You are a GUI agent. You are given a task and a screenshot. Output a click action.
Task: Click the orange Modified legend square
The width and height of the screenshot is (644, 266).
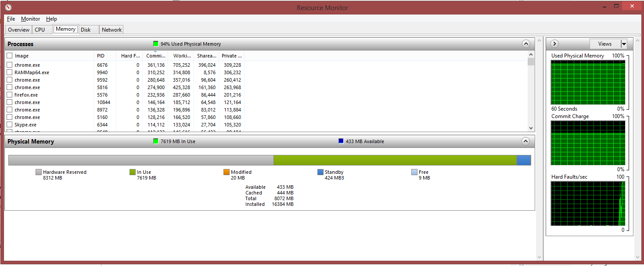point(227,173)
